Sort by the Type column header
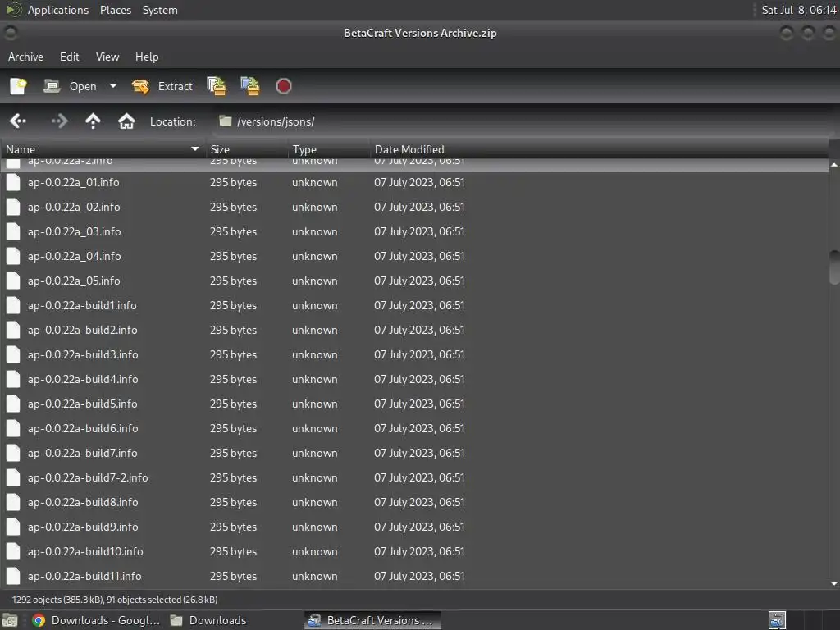Screen dimensions: 840x630 (x=329, y=149)
